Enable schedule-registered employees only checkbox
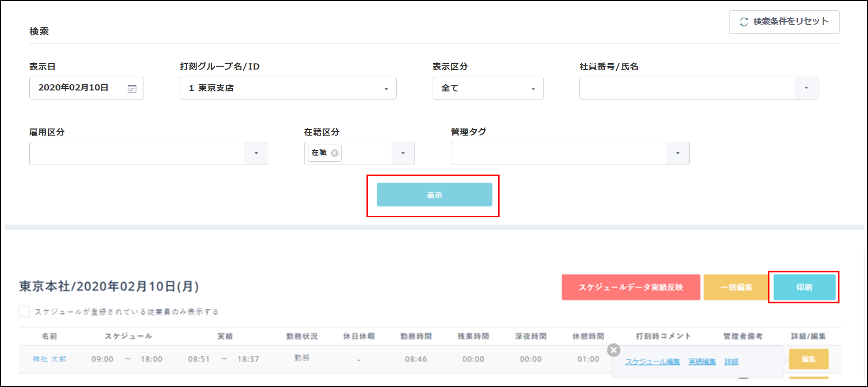Screen dimensions: 868x387 coord(25,311)
